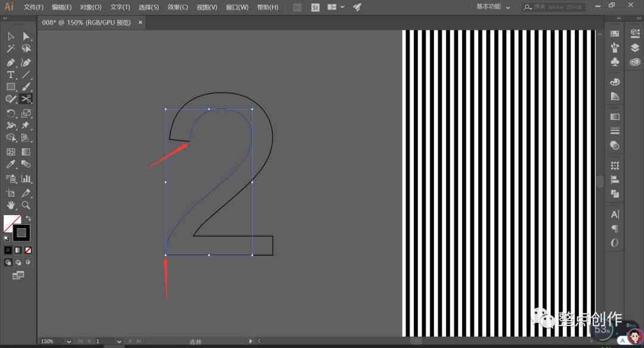This screenshot has width=644, height=348.
Task: Select the Direct Selection tool
Action: pyautogui.click(x=26, y=36)
